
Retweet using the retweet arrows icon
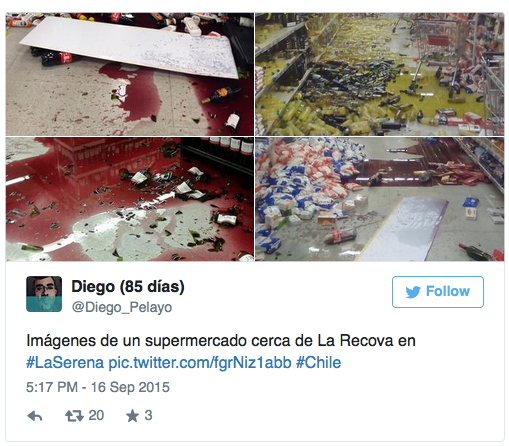point(74,416)
